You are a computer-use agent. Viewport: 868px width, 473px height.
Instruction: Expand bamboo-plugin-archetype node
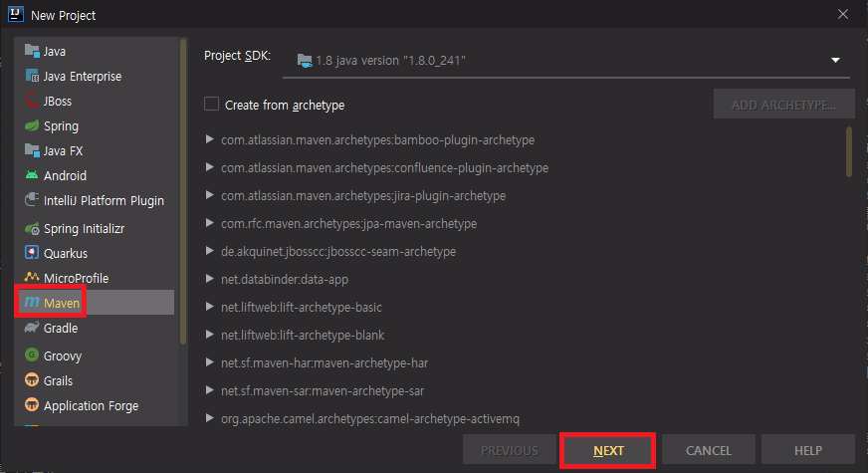(209, 139)
